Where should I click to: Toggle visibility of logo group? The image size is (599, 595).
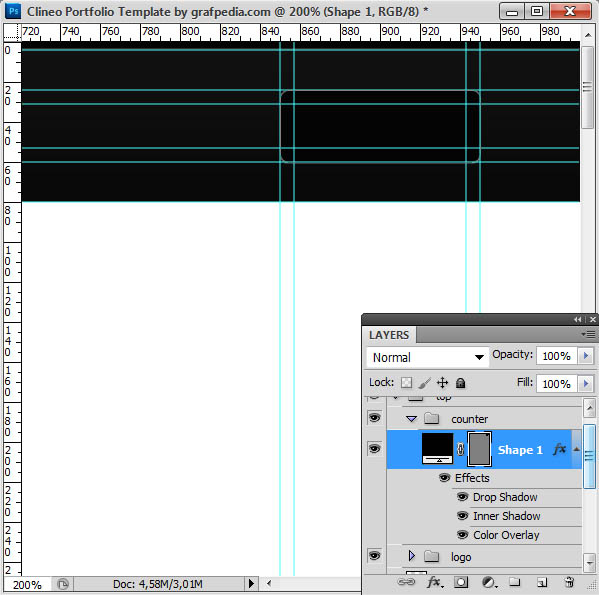374,555
